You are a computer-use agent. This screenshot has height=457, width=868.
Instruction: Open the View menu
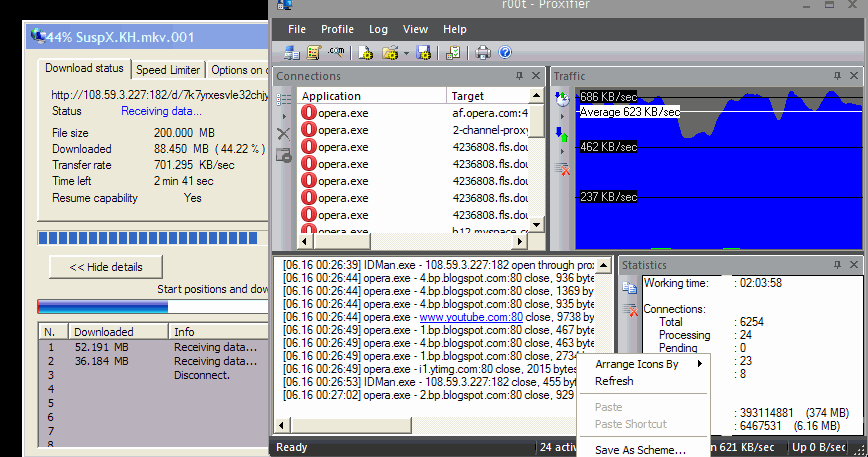[415, 29]
